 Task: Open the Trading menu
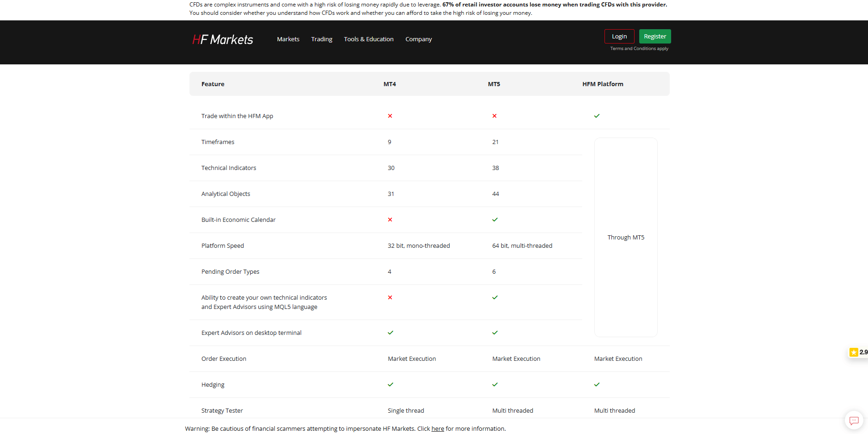click(x=322, y=39)
